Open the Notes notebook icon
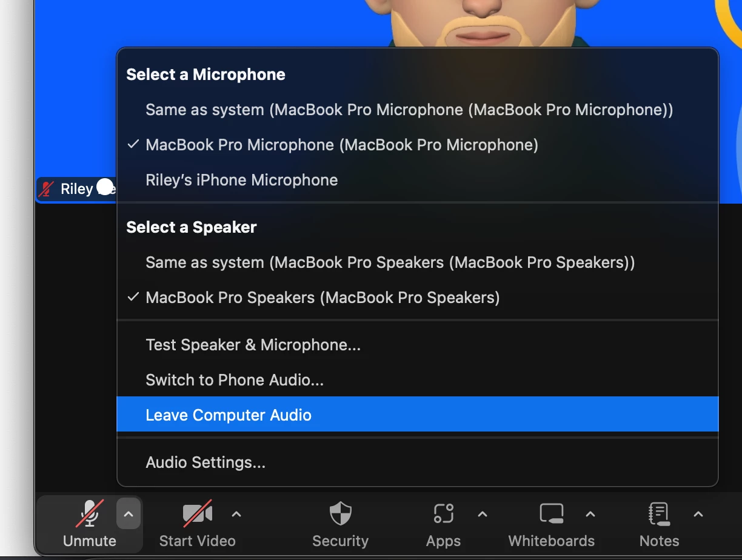Screen dimensions: 742x560 click(x=659, y=514)
